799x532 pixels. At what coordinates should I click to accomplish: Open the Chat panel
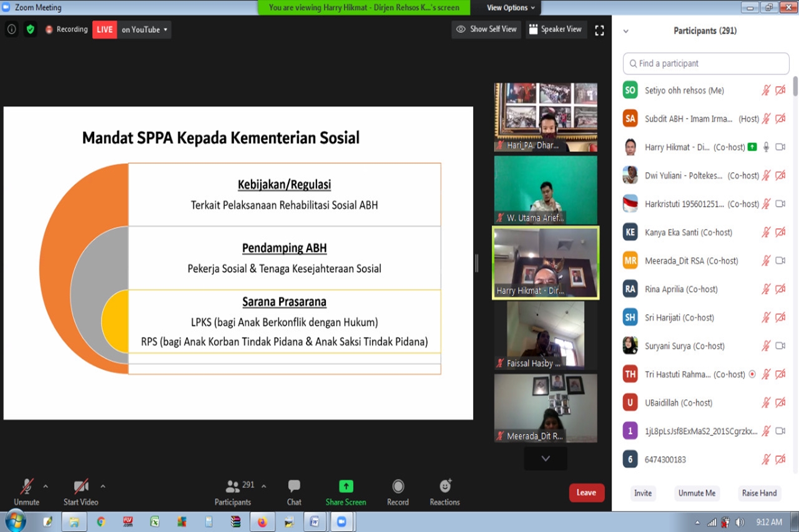[x=294, y=492]
